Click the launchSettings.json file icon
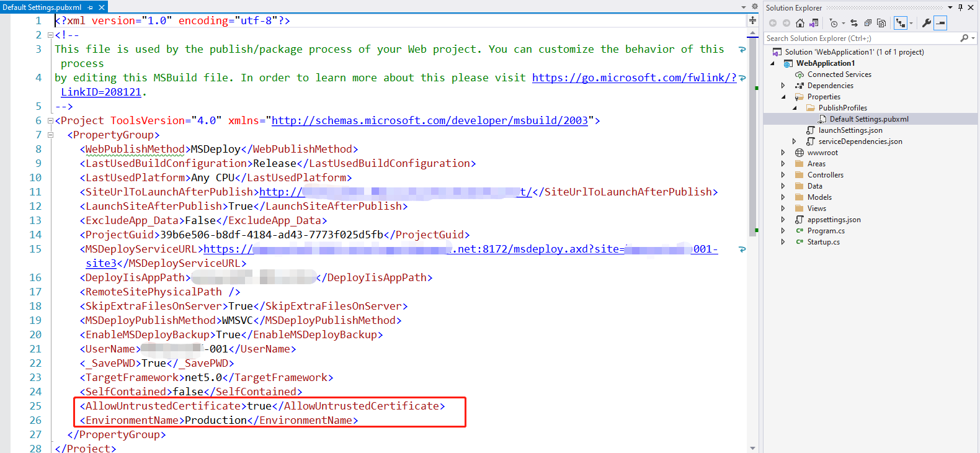 click(x=811, y=130)
